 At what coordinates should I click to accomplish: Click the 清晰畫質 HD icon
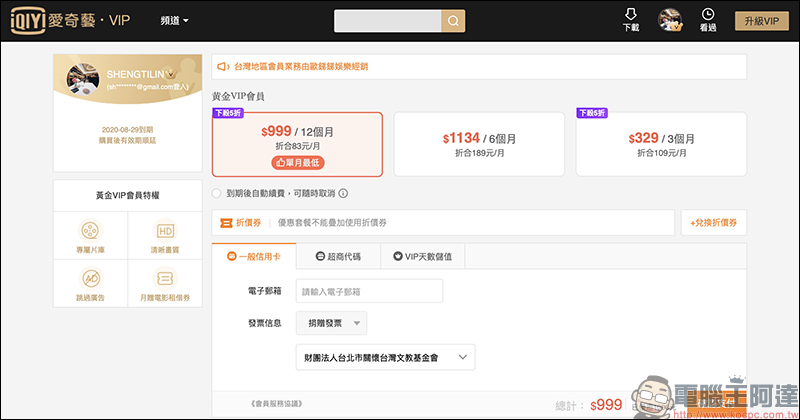click(165, 231)
